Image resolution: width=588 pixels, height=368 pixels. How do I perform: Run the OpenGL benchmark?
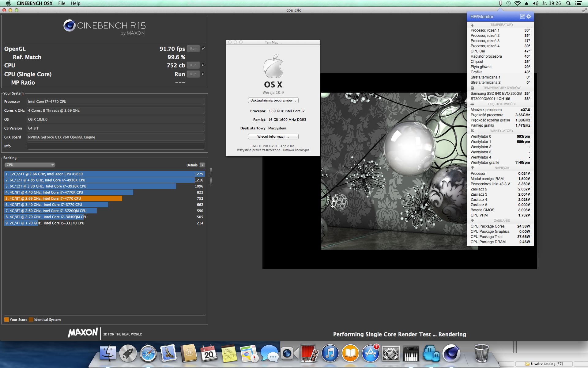click(193, 48)
